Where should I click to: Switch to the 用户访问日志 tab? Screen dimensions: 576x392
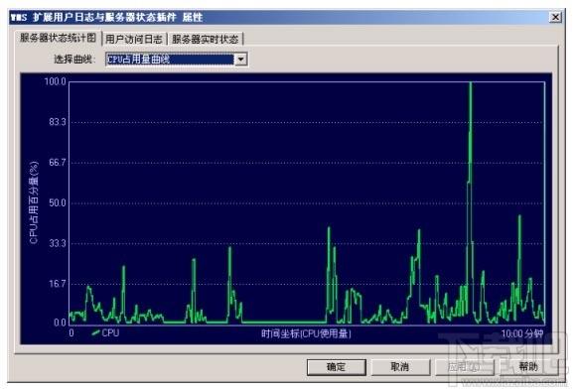(134, 39)
